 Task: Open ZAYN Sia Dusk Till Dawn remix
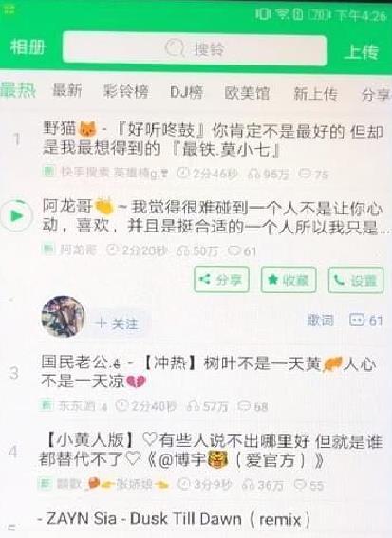click(174, 519)
